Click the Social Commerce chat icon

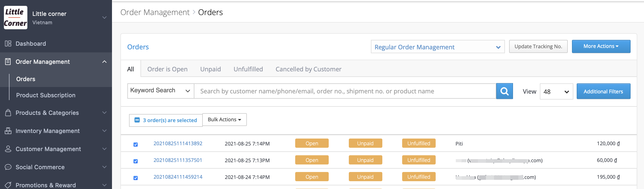click(x=8, y=167)
